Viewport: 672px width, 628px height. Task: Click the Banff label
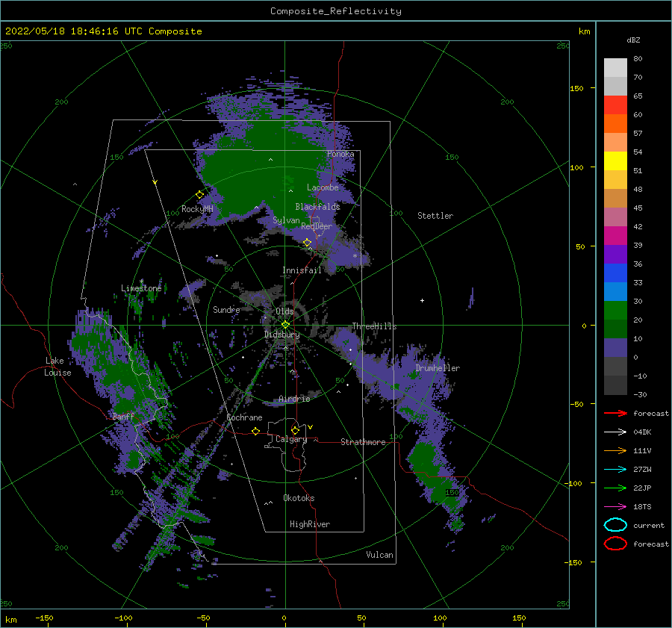coord(123,417)
